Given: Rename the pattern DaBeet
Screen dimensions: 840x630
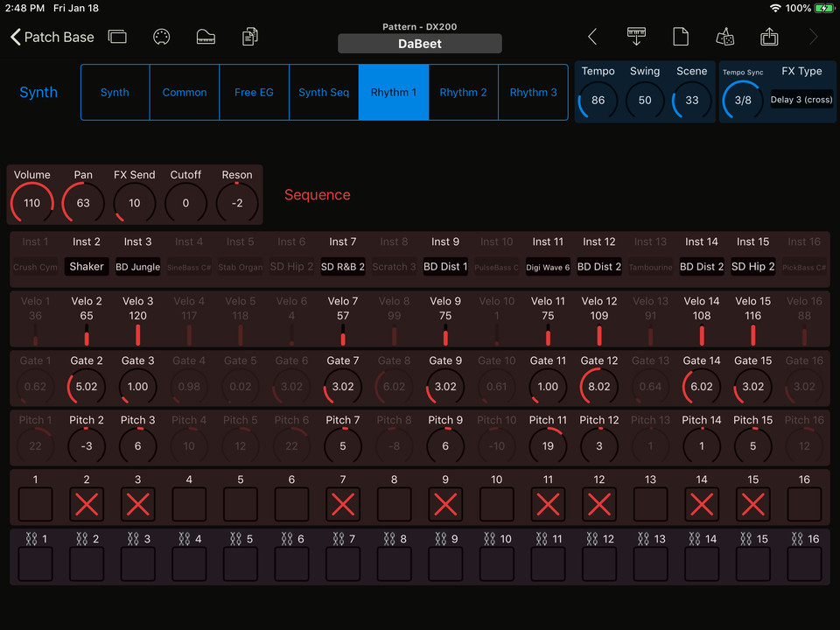Looking at the screenshot, I should pos(419,43).
